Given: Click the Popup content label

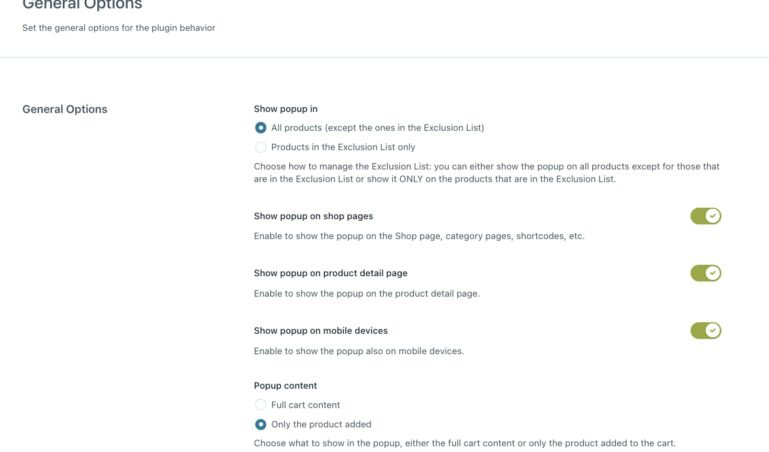Looking at the screenshot, I should click(285, 386).
